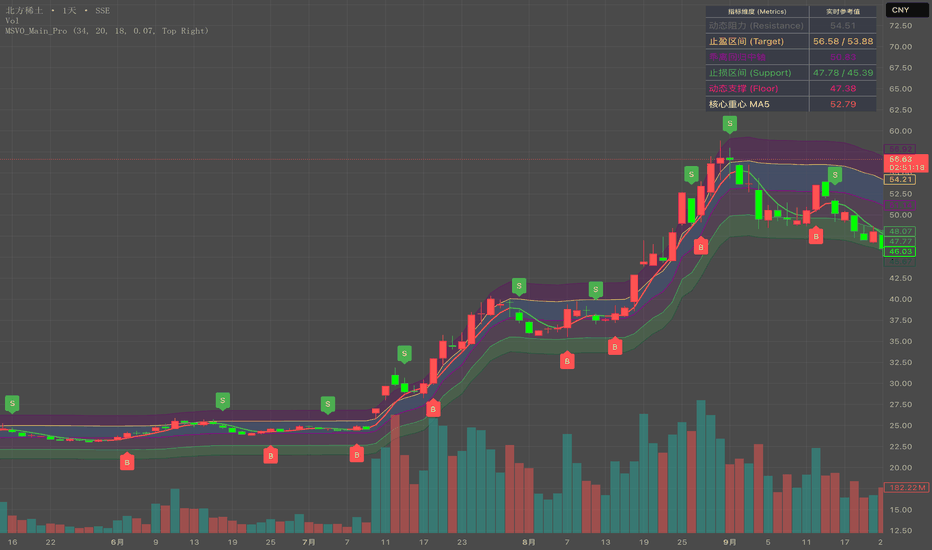The height and width of the screenshot is (550, 932).
Task: Click the 核心重心 MA5 table cell
Action: pyautogui.click(x=757, y=104)
